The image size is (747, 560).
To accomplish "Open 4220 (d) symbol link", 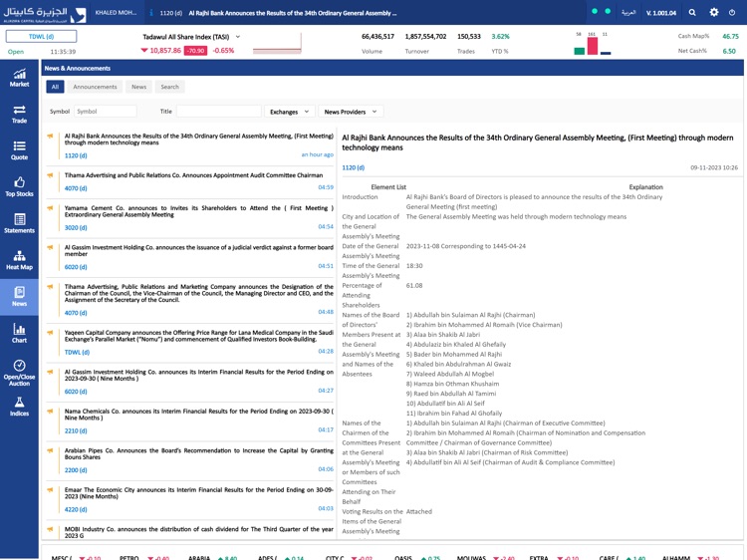I will (x=76, y=509).
